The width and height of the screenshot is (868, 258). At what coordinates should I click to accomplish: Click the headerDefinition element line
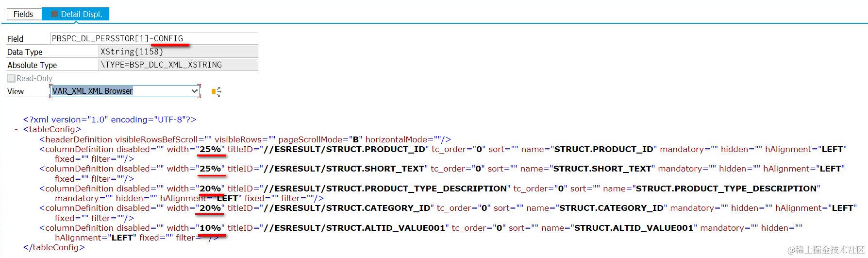(x=245, y=139)
